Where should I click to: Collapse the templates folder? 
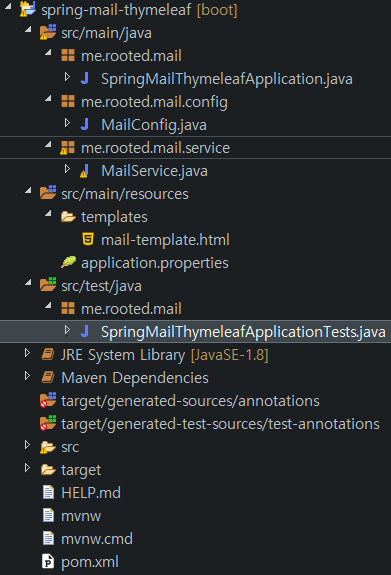point(48,214)
